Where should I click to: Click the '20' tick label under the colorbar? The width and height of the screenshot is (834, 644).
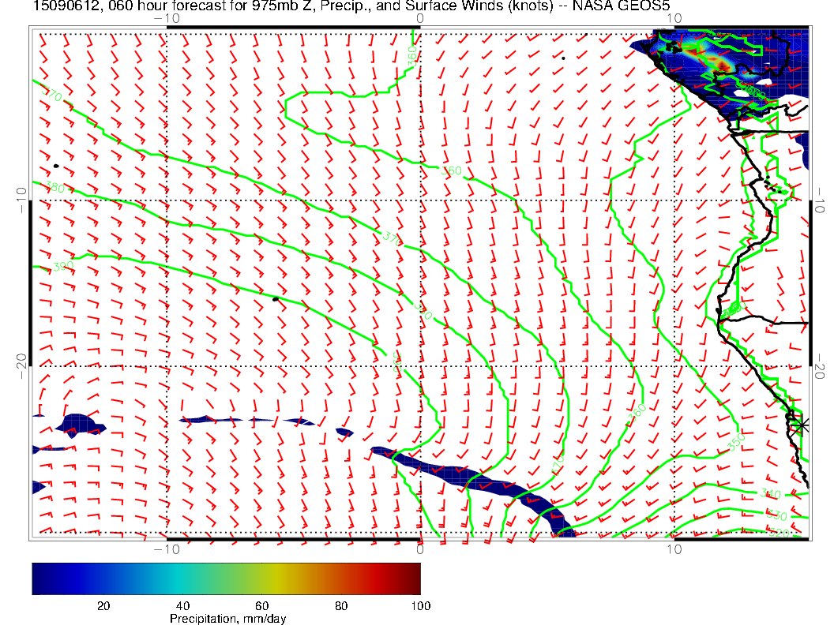click(x=103, y=606)
